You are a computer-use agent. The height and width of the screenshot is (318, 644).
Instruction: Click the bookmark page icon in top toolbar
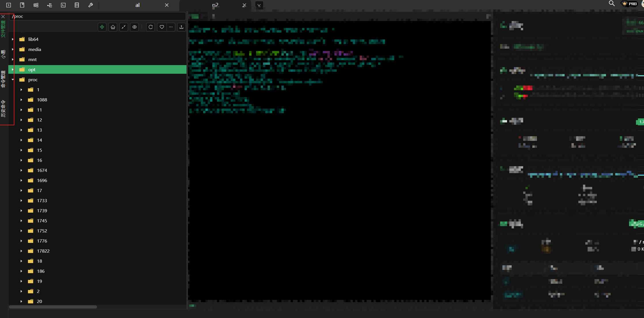click(22, 5)
